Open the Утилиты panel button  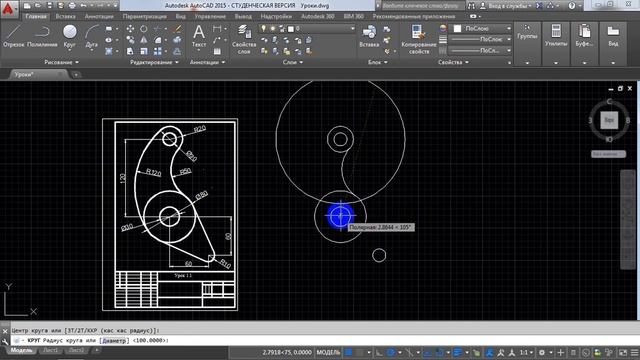point(556,43)
